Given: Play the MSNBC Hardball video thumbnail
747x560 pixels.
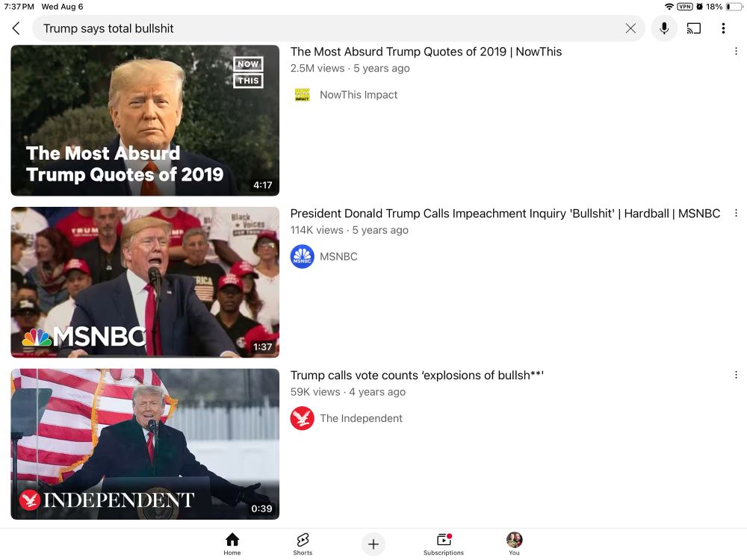Looking at the screenshot, I should pyautogui.click(x=145, y=282).
